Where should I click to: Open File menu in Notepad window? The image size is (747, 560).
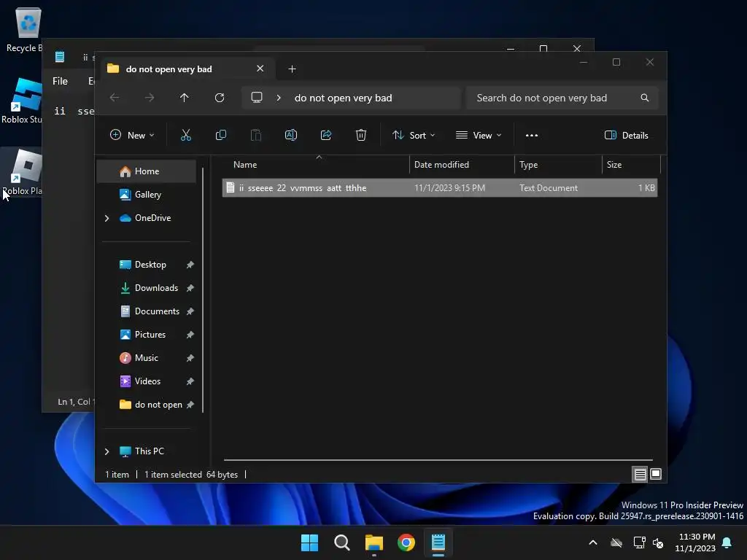(x=60, y=81)
